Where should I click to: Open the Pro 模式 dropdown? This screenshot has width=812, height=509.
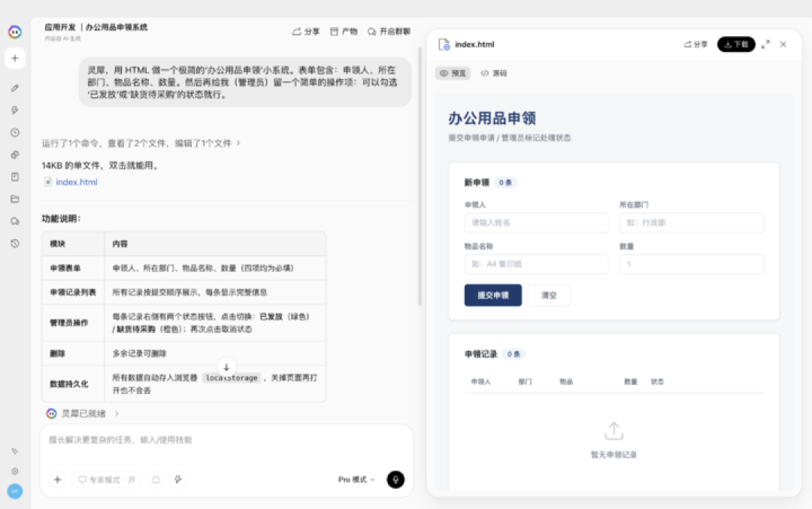(356, 480)
